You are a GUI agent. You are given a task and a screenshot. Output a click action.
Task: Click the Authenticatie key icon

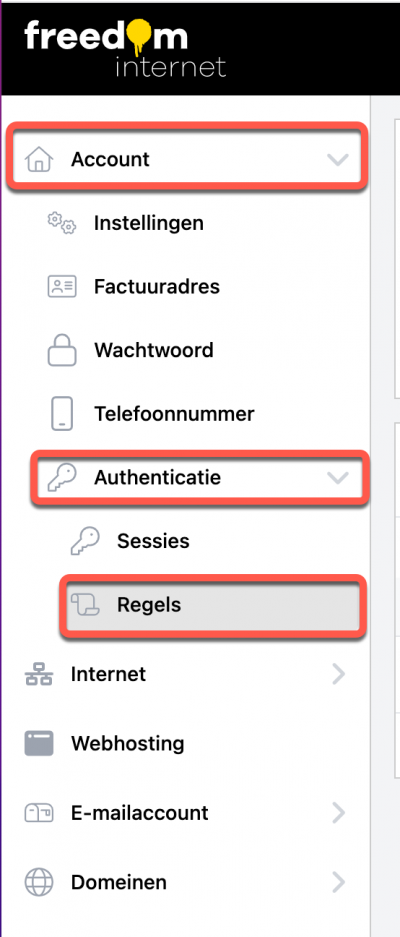(x=62, y=477)
